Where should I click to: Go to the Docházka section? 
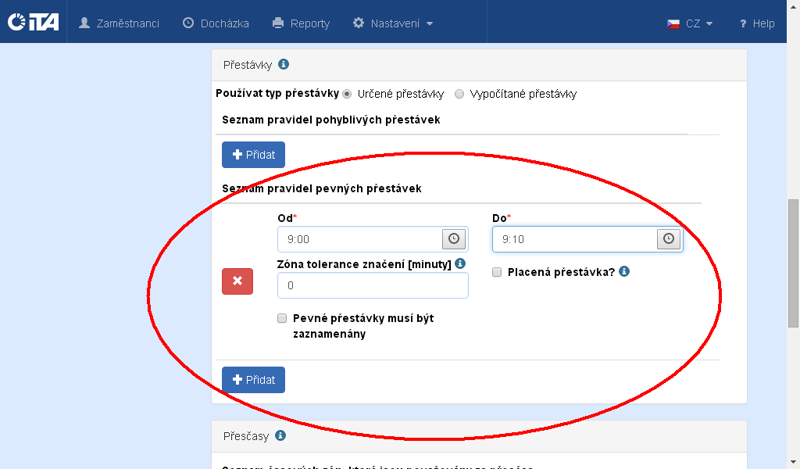(216, 23)
